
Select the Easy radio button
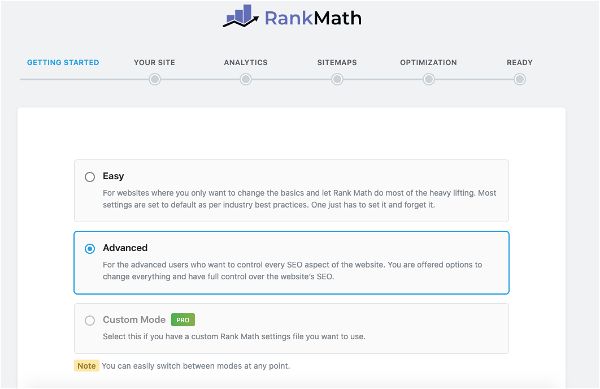pyautogui.click(x=90, y=177)
